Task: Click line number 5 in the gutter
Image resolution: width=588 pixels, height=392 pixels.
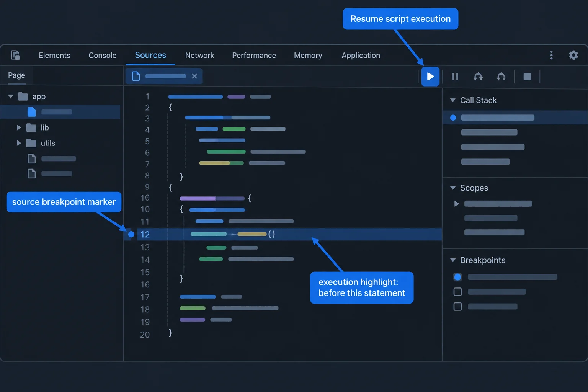Action: click(147, 142)
